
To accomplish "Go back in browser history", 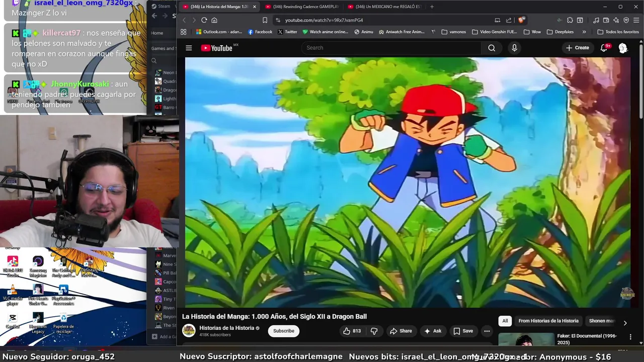I will (184, 20).
